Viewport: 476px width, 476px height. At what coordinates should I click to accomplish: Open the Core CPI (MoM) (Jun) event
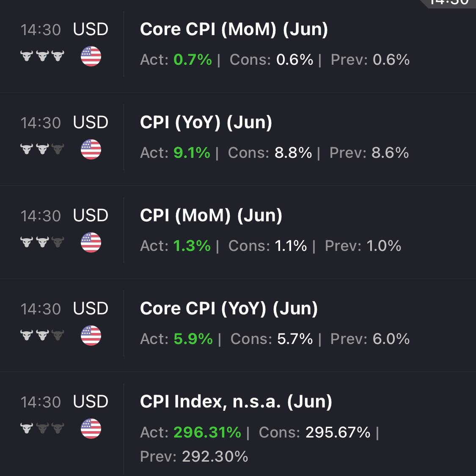[234, 30]
